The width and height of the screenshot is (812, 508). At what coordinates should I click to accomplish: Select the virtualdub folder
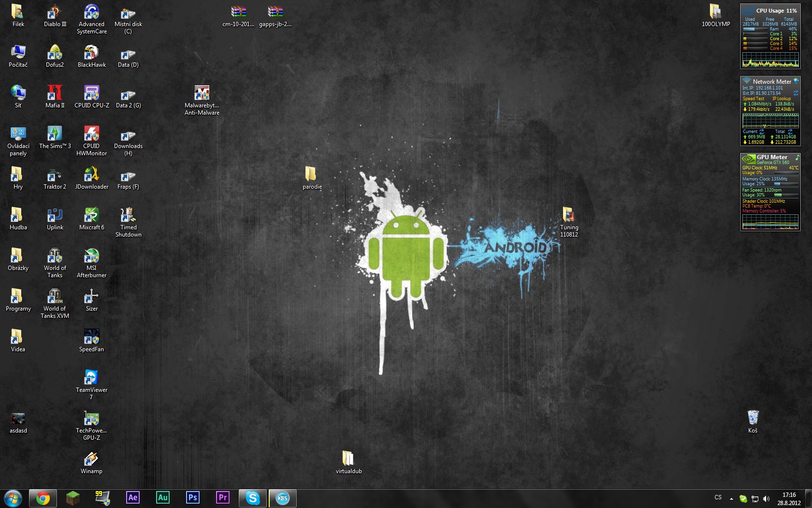coord(349,463)
